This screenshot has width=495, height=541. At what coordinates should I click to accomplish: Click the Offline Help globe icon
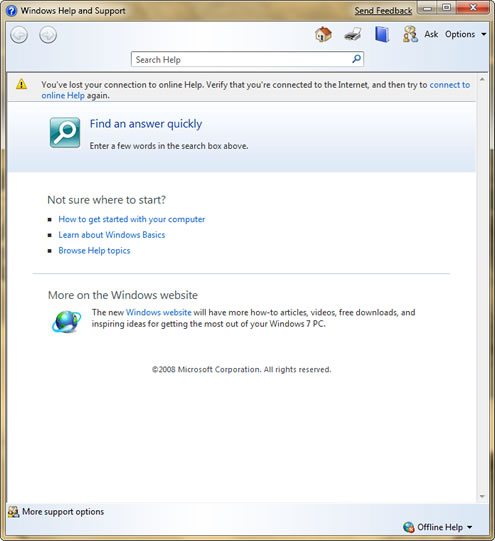(x=409, y=527)
